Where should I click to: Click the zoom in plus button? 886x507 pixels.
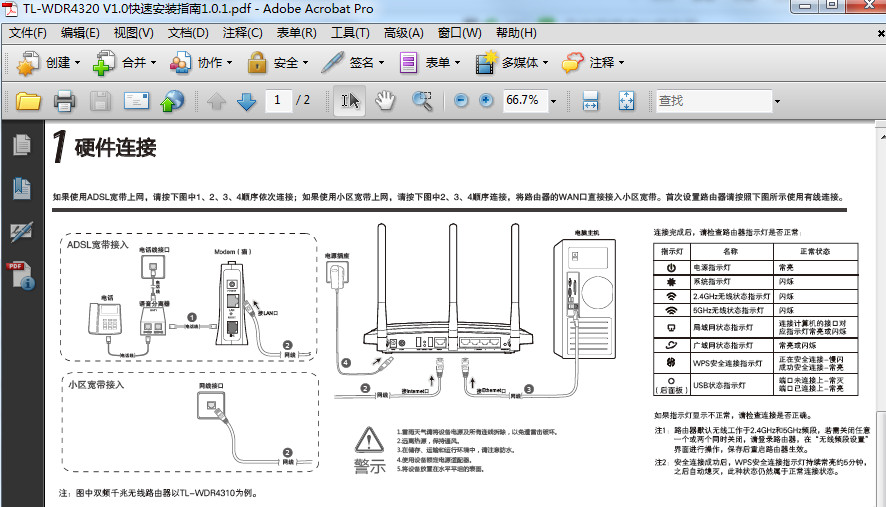486,101
